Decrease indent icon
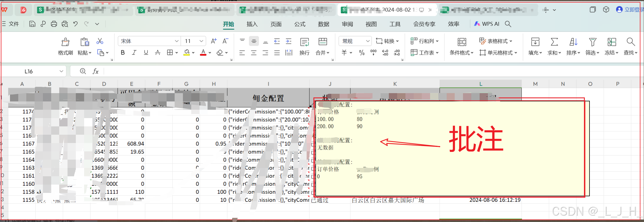 pyautogui.click(x=277, y=41)
